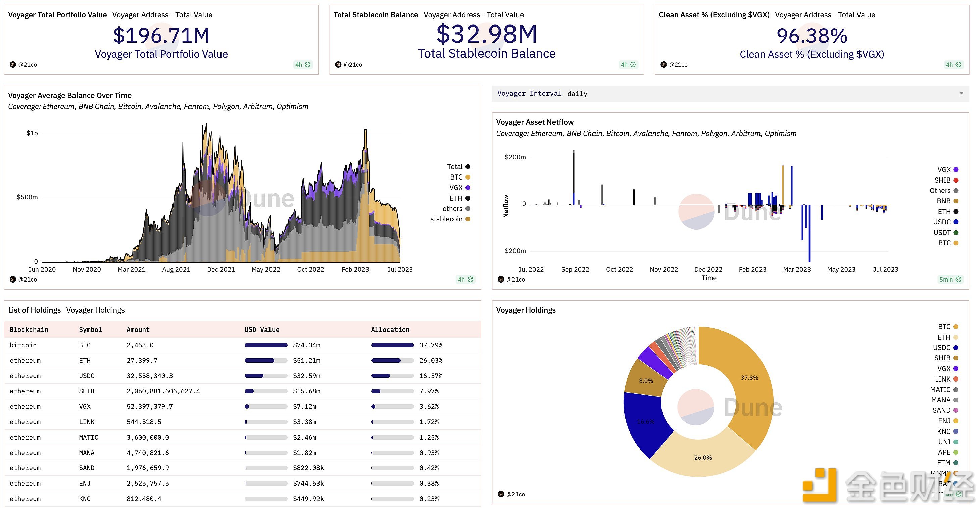
Task: Toggle BTC series in balance chart legend
Action: click(x=460, y=177)
